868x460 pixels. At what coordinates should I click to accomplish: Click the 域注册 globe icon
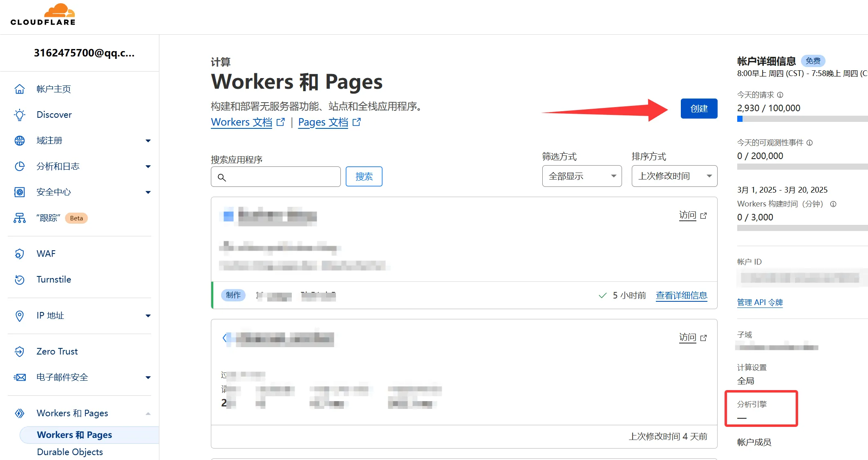click(x=20, y=141)
